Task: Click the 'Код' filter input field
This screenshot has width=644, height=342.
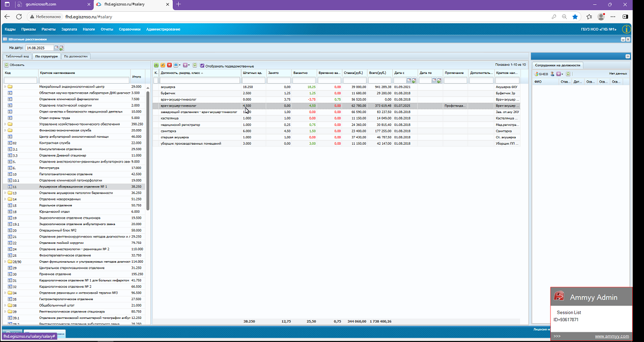Action: 20,80
